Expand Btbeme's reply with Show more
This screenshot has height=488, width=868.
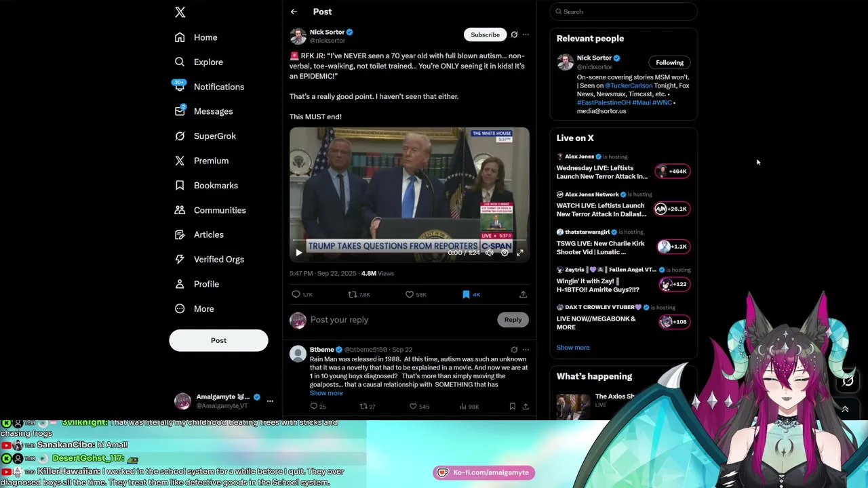[x=326, y=393]
